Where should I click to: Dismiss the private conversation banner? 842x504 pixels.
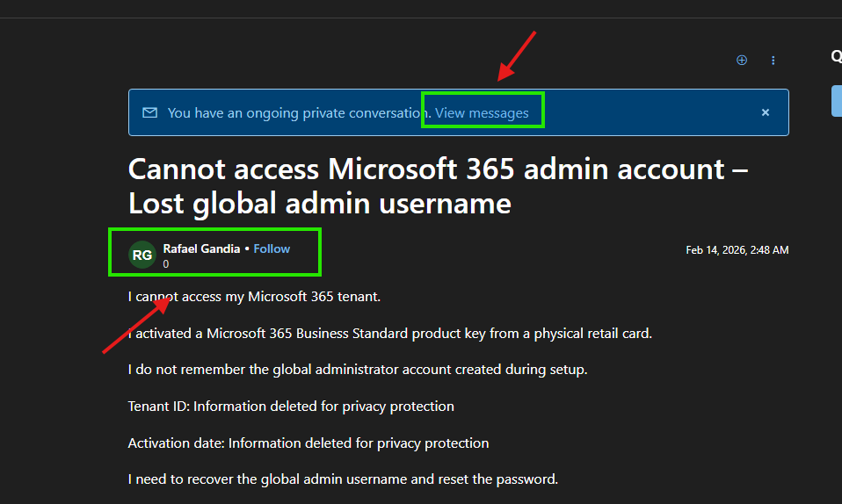[766, 112]
